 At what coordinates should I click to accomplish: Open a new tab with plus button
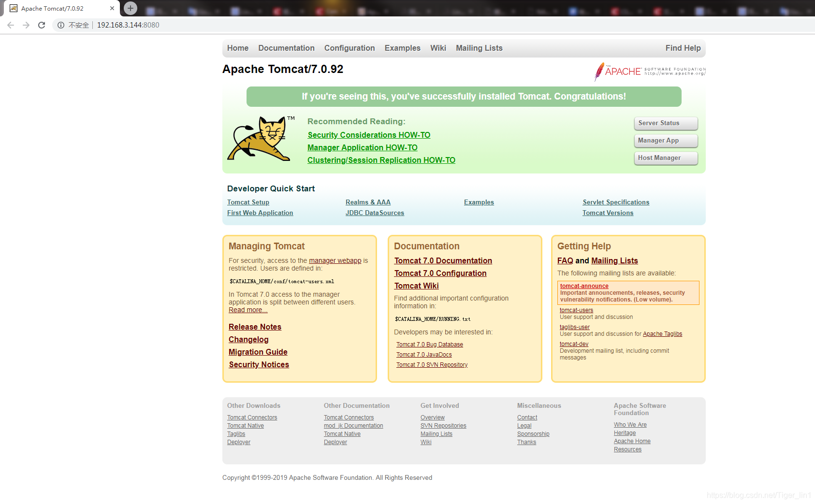(131, 8)
